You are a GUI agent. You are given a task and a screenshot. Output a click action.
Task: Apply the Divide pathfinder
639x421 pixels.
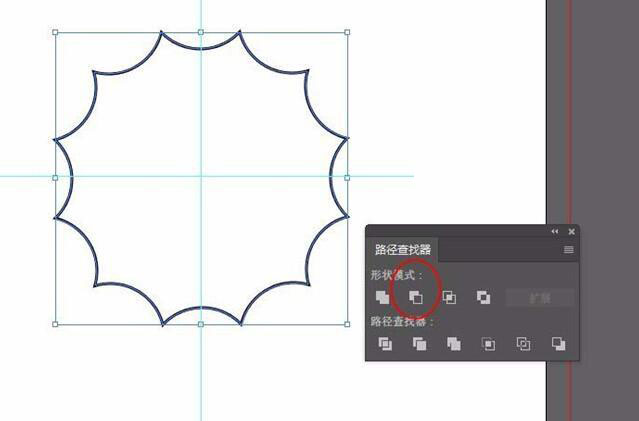385,344
